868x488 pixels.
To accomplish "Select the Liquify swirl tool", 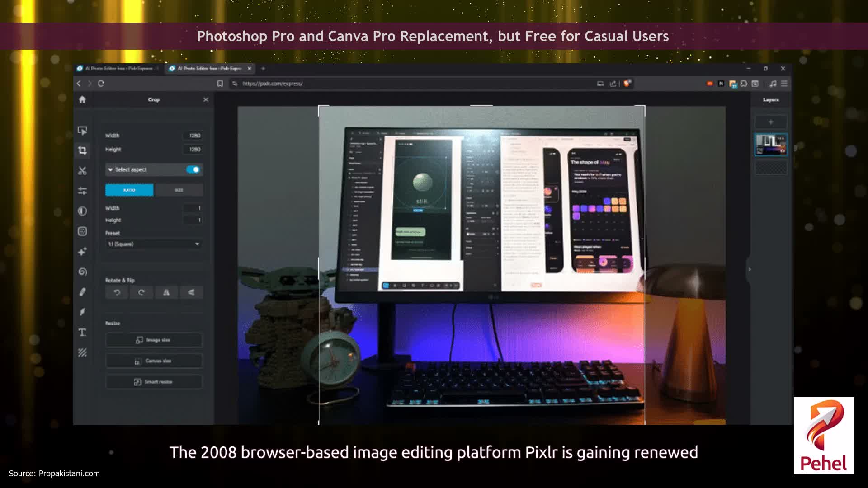I will point(82,272).
